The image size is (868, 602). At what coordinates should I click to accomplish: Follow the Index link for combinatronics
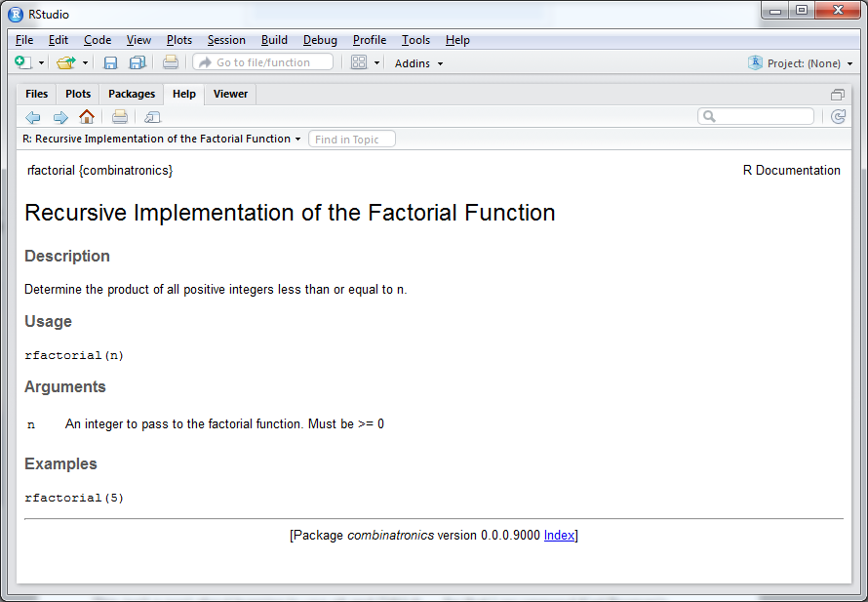coord(559,536)
